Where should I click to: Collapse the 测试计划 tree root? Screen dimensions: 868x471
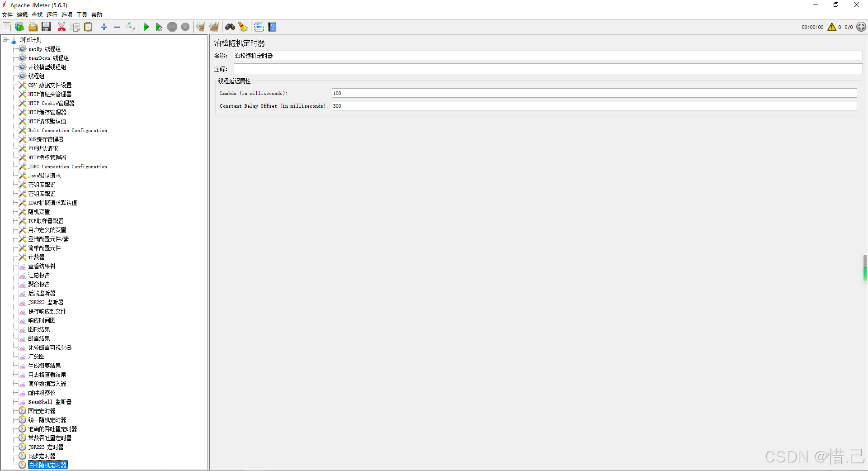click(x=5, y=40)
